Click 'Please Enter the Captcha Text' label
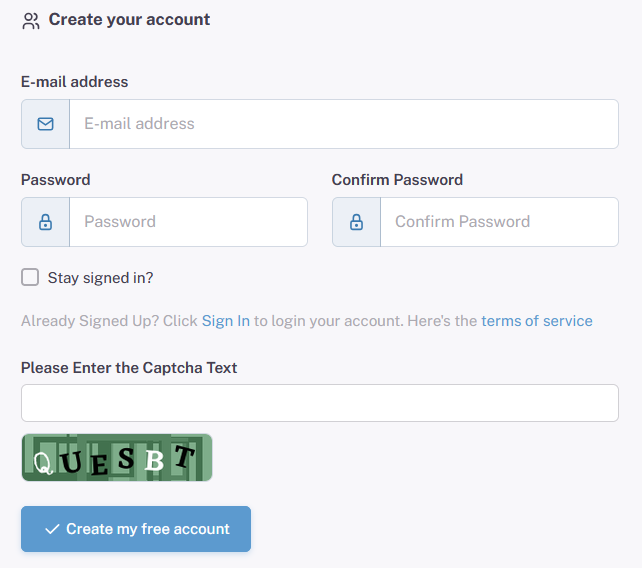Viewport: 642px width, 568px height. [129, 368]
